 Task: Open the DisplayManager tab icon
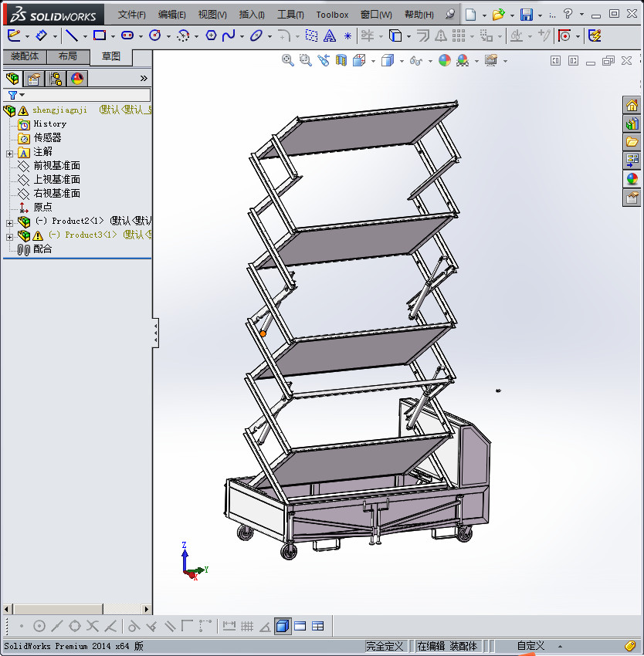[77, 78]
